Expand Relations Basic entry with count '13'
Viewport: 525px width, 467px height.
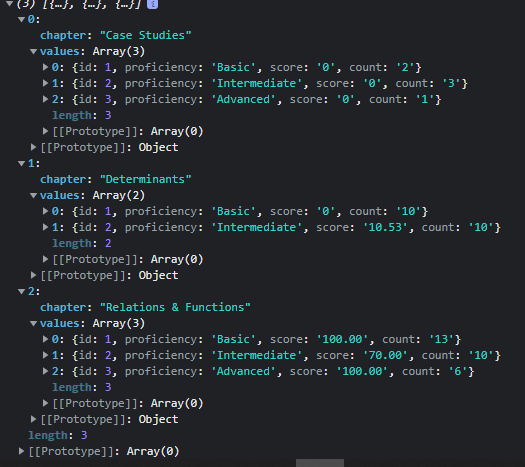(45, 339)
